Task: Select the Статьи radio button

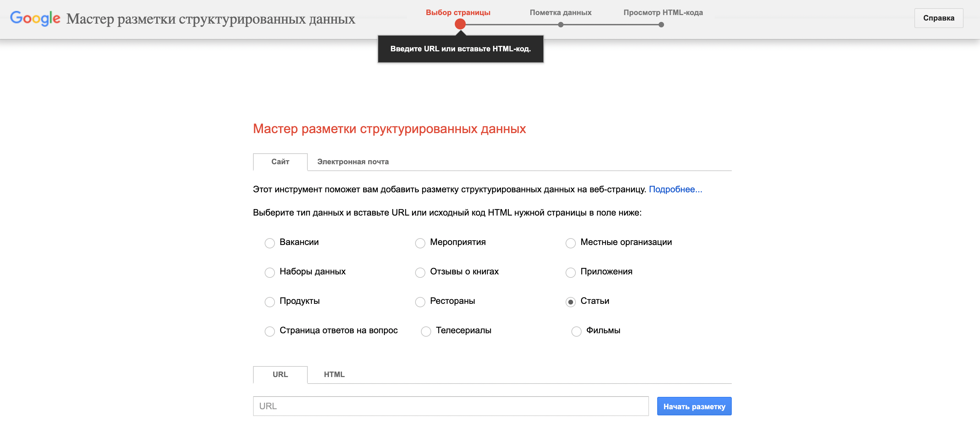Action: [x=570, y=301]
